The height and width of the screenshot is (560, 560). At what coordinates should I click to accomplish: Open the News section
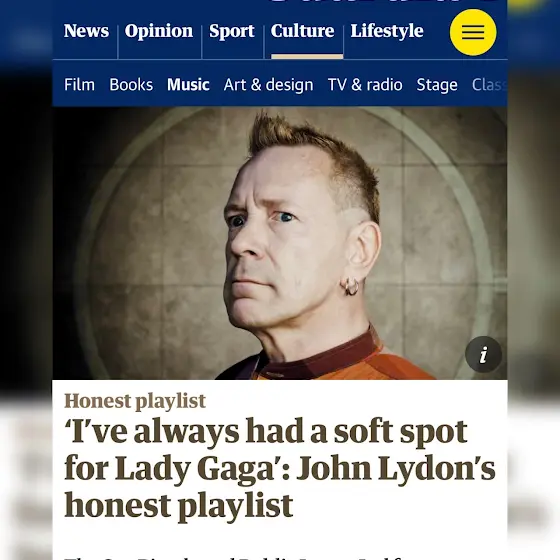pyautogui.click(x=86, y=31)
